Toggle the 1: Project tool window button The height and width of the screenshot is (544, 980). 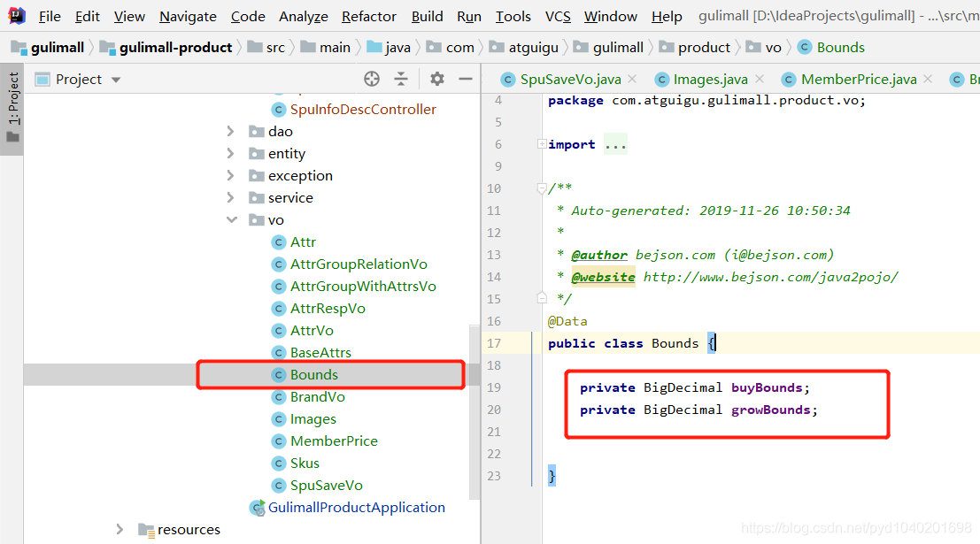pos(12,107)
